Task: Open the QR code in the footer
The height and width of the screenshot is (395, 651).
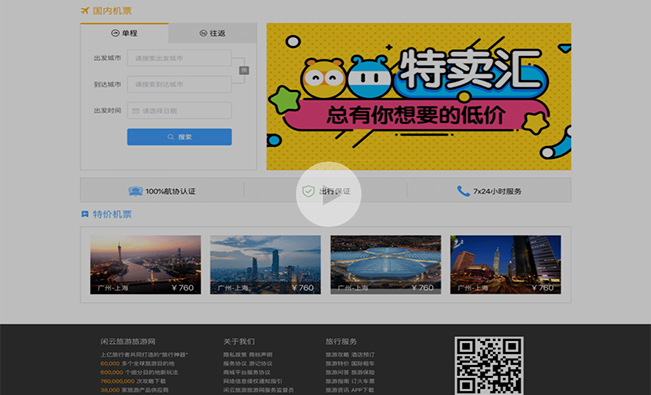Action: tap(489, 366)
